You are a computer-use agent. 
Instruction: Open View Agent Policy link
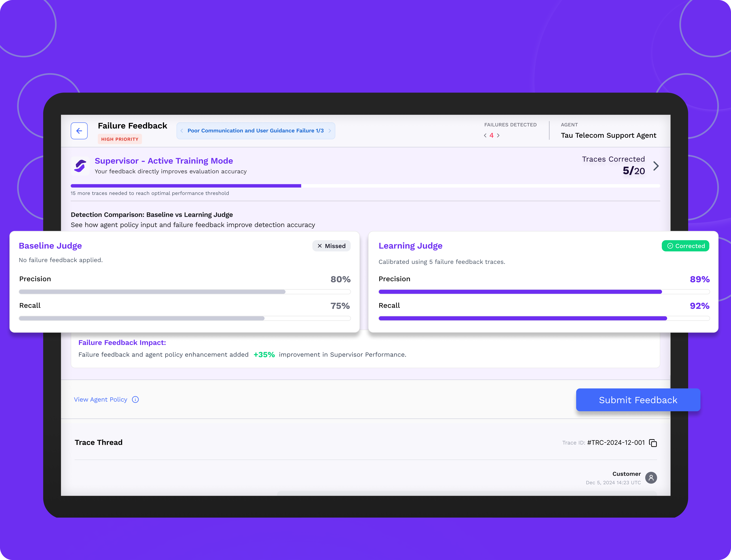tap(100, 399)
